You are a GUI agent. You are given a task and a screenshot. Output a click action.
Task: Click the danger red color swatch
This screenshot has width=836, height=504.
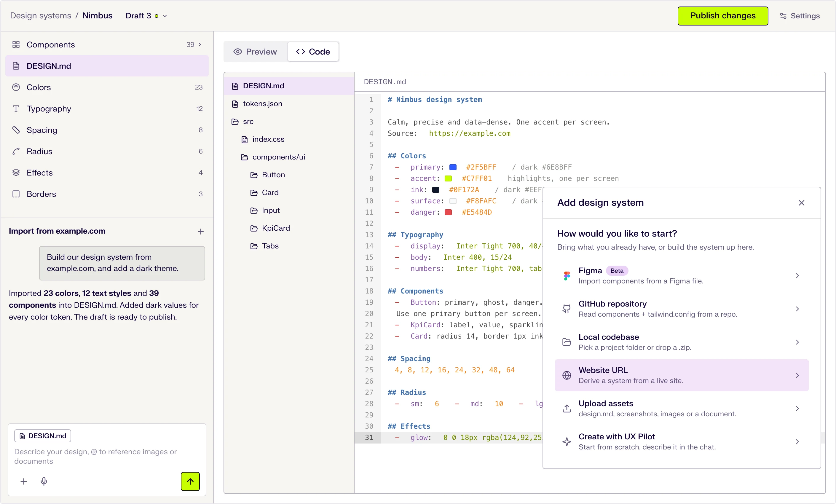click(x=448, y=212)
